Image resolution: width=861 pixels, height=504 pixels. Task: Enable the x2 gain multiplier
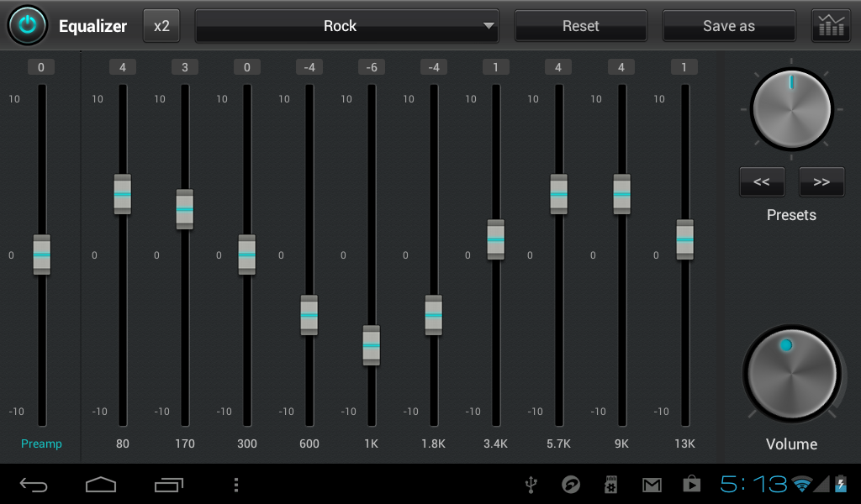pyautogui.click(x=161, y=25)
